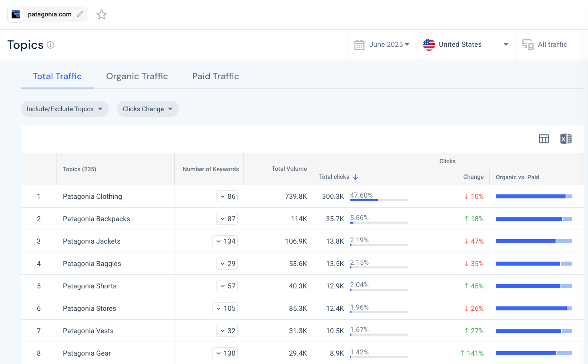Click the 45% increase for Patagonia Shorts
This screenshot has width=588, height=364.
tap(474, 286)
